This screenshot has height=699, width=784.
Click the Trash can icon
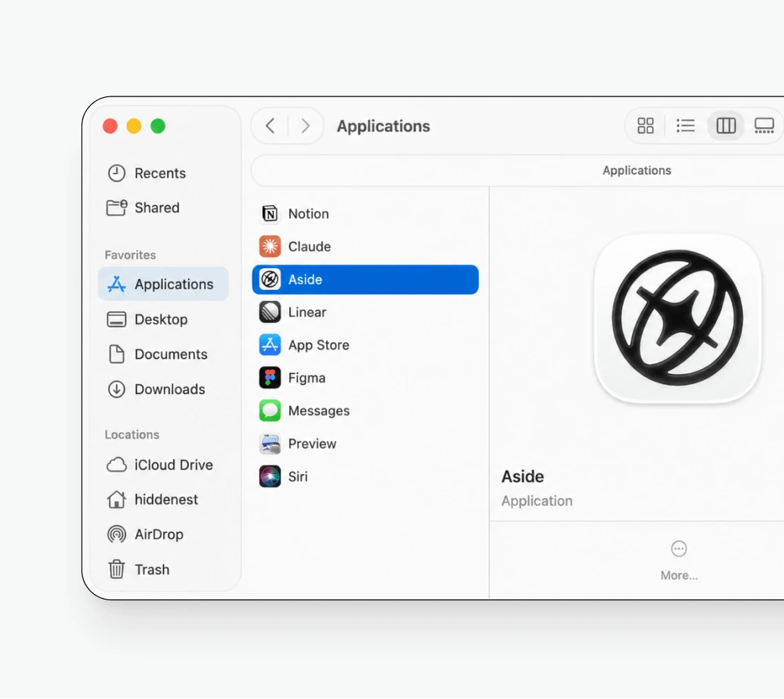tap(117, 570)
